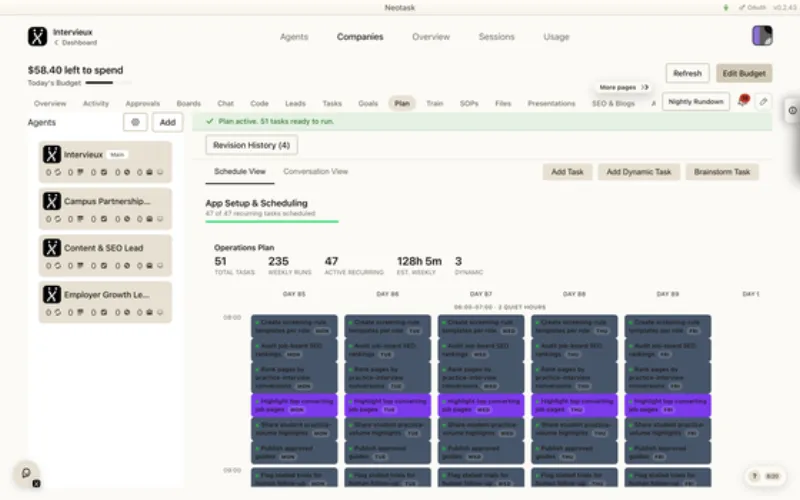Click the Content & SEO Lead avatar icon
The image size is (800, 500).
[x=52, y=248]
